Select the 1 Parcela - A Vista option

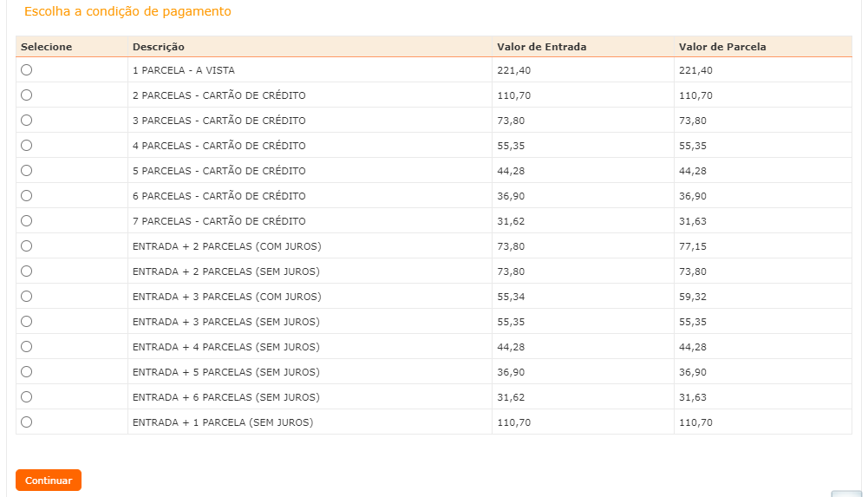(x=27, y=70)
